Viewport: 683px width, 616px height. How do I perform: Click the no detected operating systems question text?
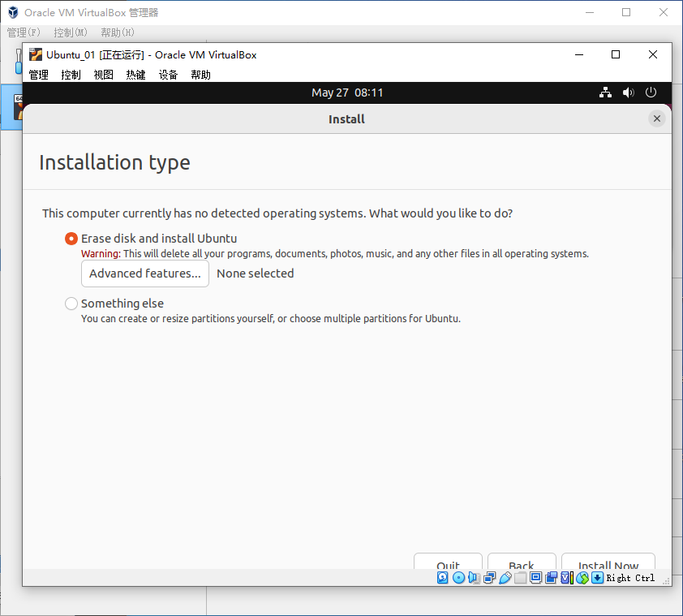[x=277, y=213]
